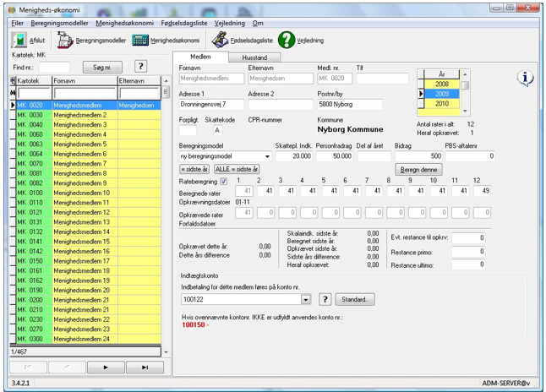Click question mark button next to Standard
546x392 pixels.
click(325, 299)
